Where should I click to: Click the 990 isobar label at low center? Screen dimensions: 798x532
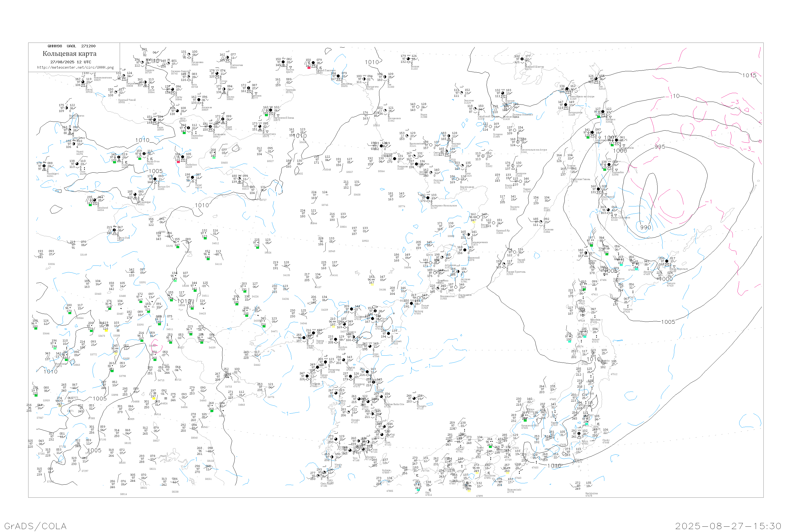[x=645, y=227]
